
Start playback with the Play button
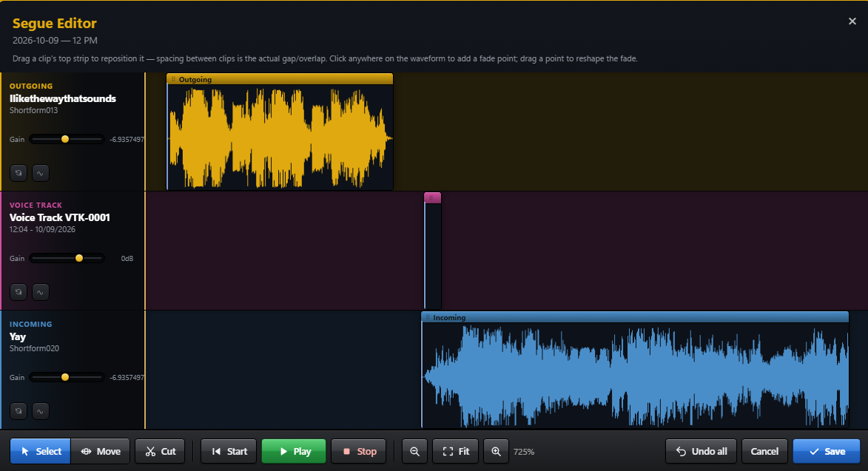click(294, 451)
